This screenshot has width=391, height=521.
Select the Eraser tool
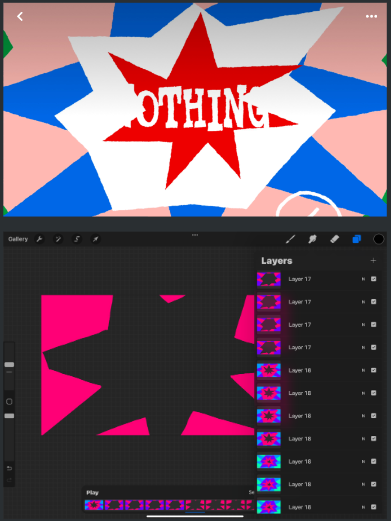[334, 239]
